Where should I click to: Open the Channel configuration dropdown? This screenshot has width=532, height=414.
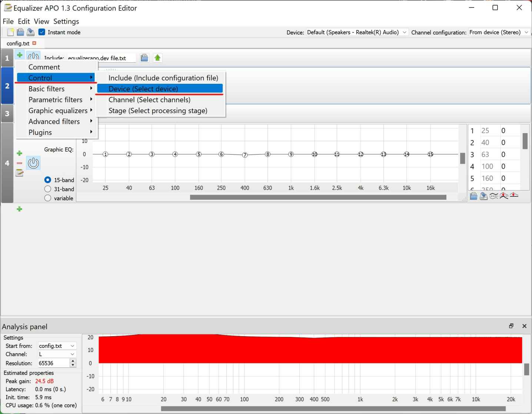[527, 32]
